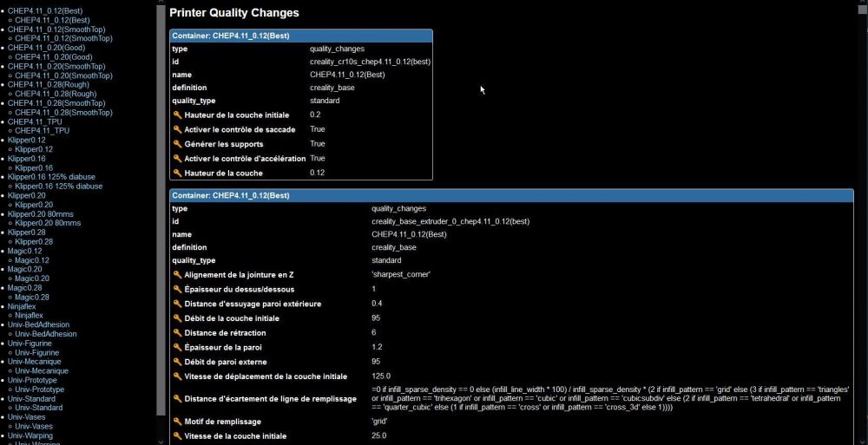Click key icon in the Hauteur de la couche 0.12 row
Viewport: 868px width, 445px height.
pyautogui.click(x=177, y=173)
